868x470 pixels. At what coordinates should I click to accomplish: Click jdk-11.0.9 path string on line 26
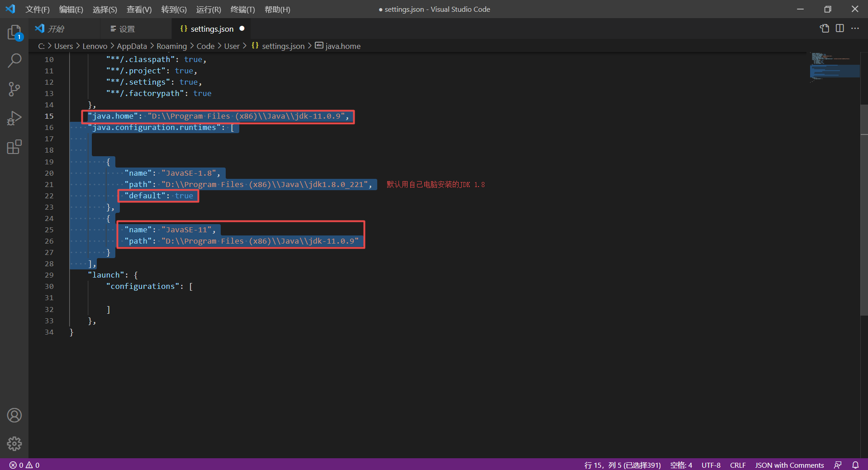(260, 241)
